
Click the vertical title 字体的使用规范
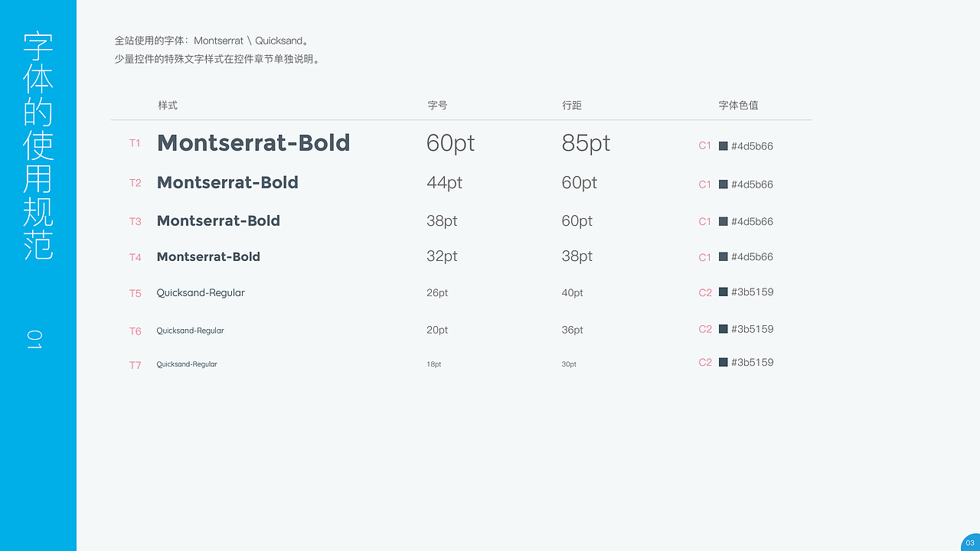click(38, 145)
